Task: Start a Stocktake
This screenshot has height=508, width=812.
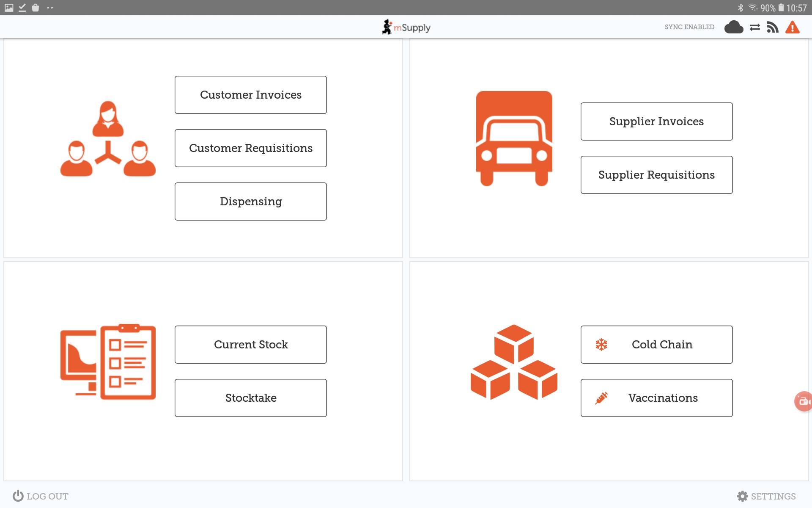Action: point(250,398)
